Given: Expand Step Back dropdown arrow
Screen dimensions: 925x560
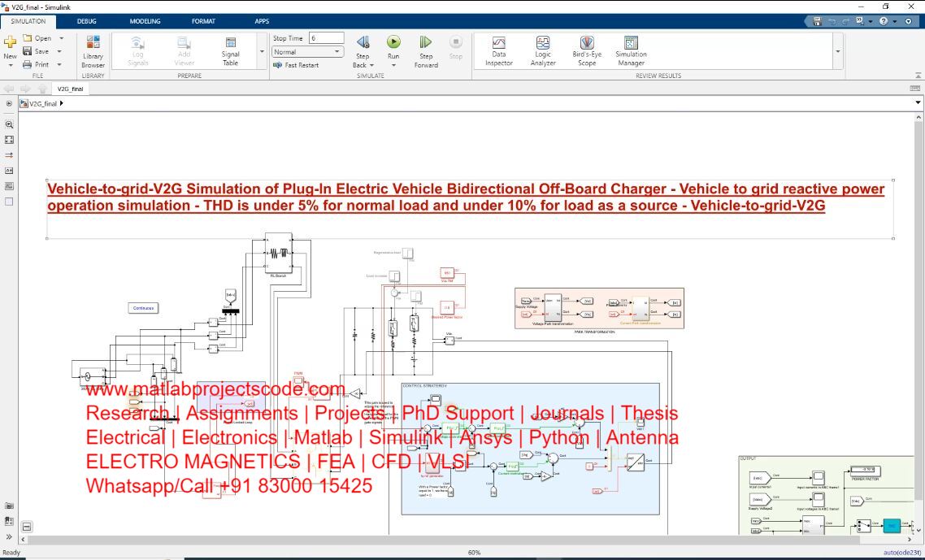Looking at the screenshot, I should [x=372, y=65].
